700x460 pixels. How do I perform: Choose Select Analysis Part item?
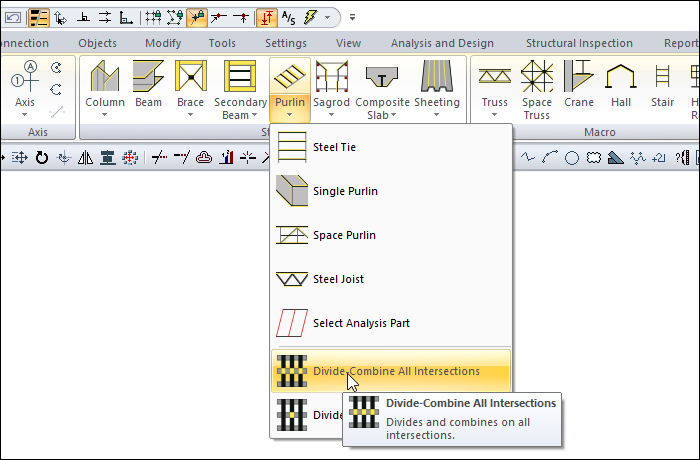391,323
